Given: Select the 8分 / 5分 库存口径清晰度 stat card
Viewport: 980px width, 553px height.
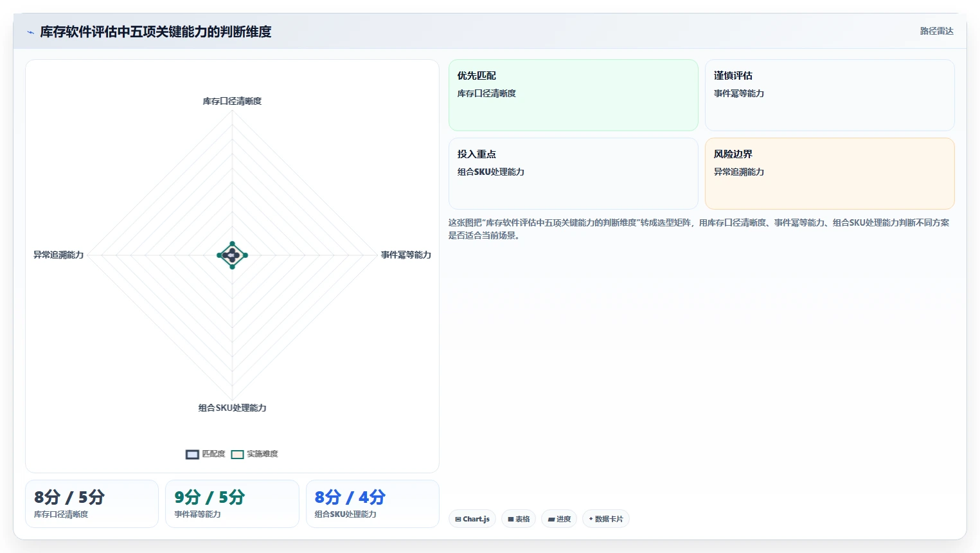Looking at the screenshot, I should [92, 504].
